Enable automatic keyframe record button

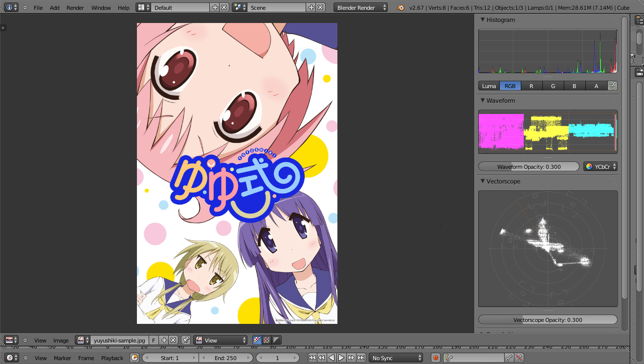point(436,358)
